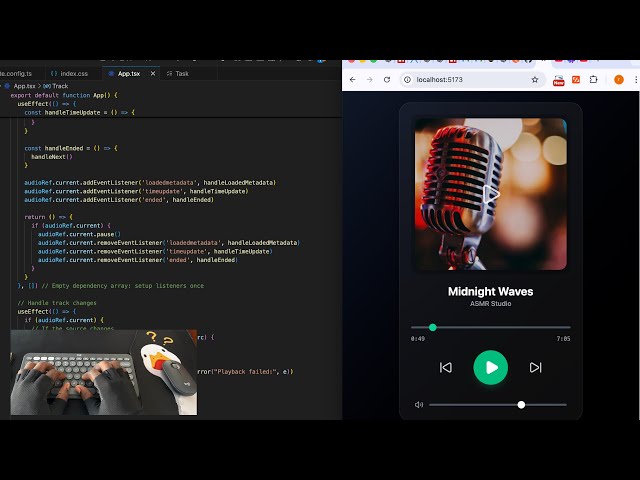The width and height of the screenshot is (640, 480).
Task: Click the addEventListener 'loadedmetadata' line
Action: point(150,182)
